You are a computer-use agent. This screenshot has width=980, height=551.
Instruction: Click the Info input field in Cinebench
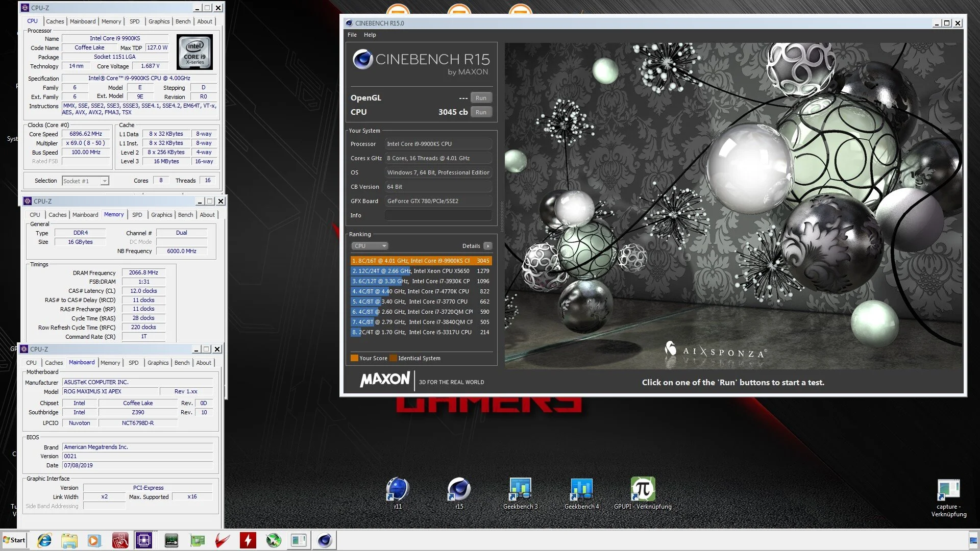[438, 215]
